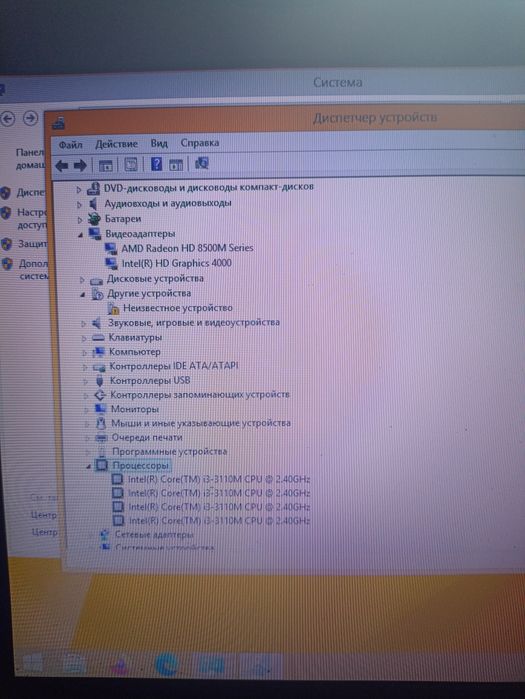Open File Explorer on the taskbar

(74, 664)
